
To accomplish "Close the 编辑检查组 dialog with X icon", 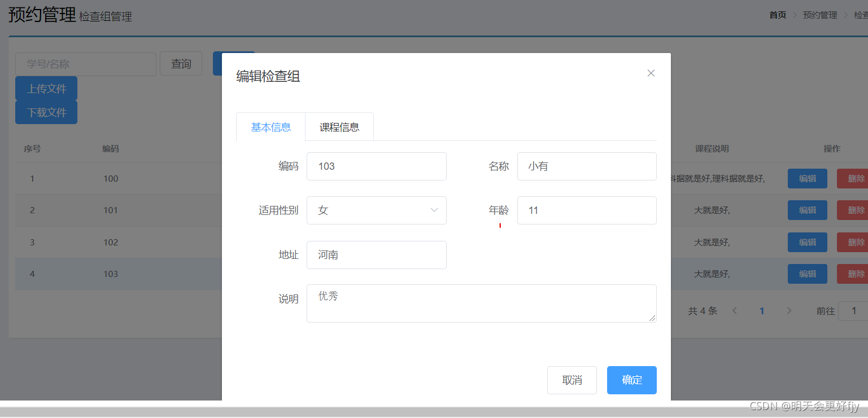I will pyautogui.click(x=651, y=73).
